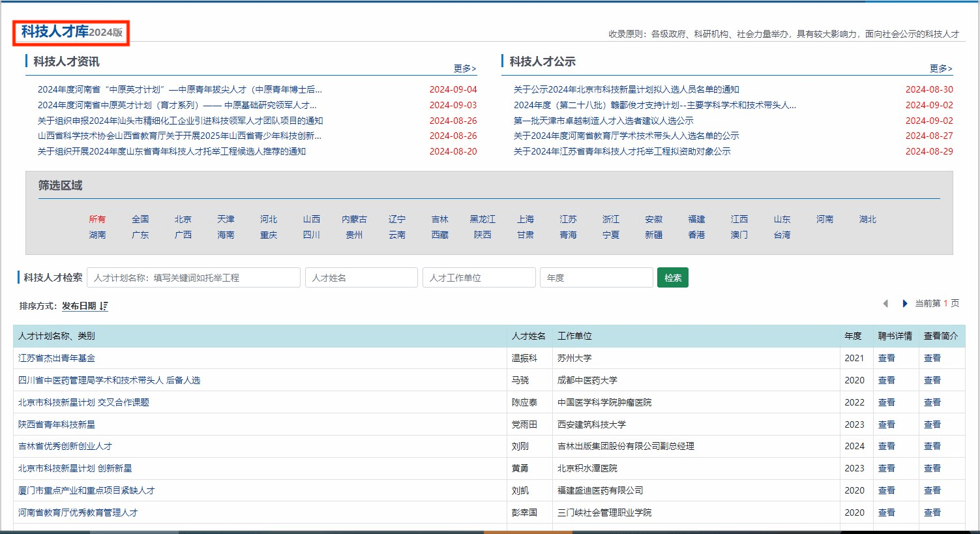Open news on 中原青年拔尖人才 plan

(180, 89)
